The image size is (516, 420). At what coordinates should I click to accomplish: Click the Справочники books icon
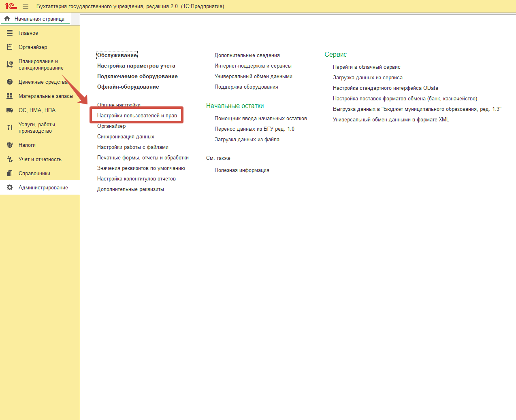[x=10, y=173]
